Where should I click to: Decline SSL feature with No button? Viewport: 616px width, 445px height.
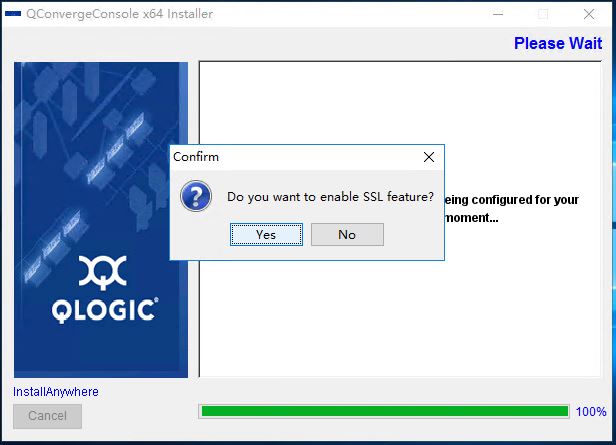coord(347,234)
